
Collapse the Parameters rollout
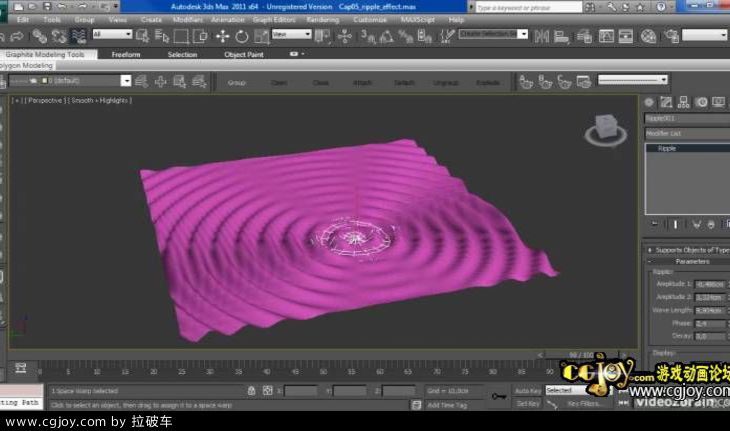click(x=690, y=261)
